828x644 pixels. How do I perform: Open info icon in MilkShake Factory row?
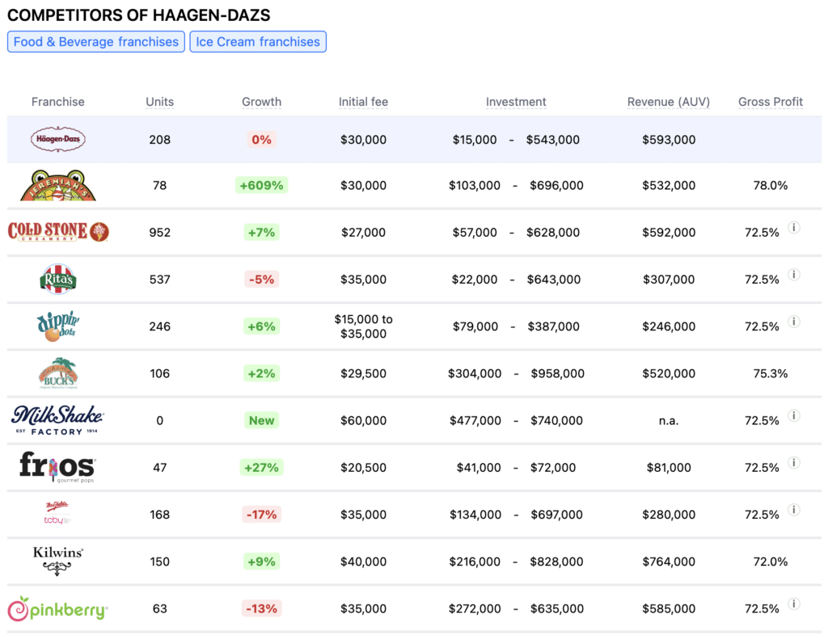click(794, 415)
